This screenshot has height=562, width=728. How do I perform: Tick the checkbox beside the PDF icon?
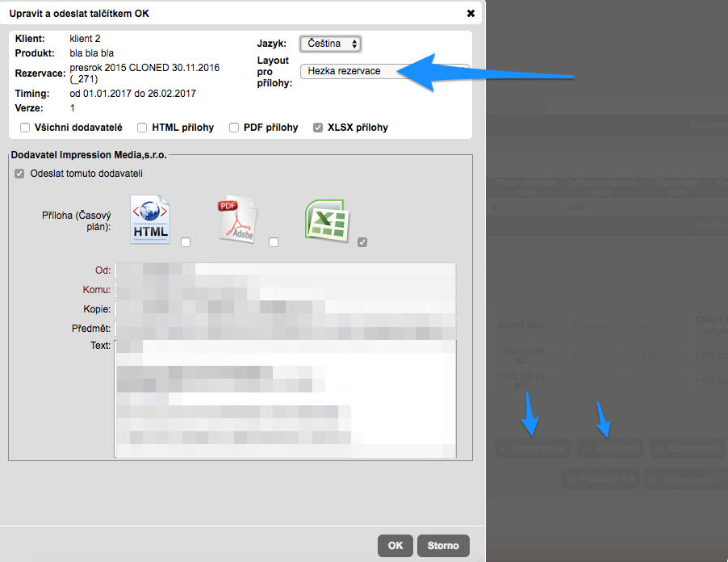coord(274,242)
